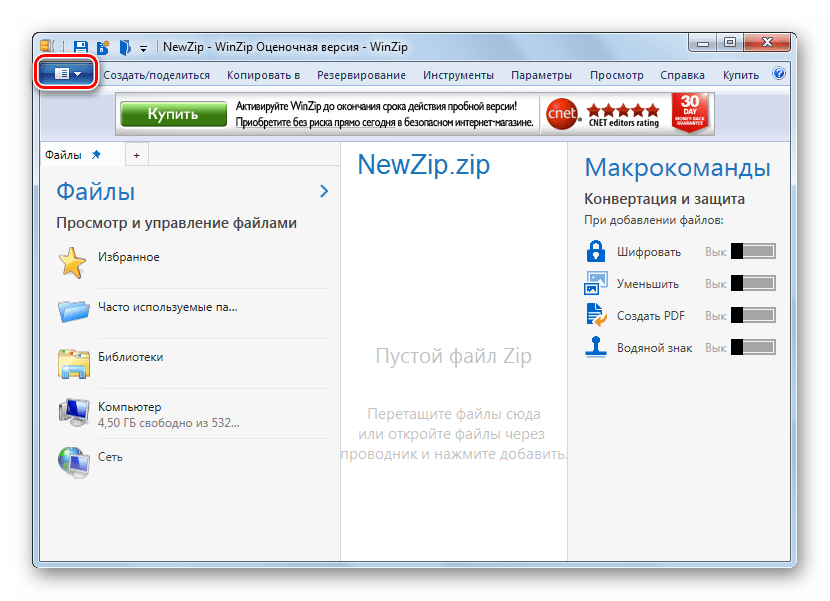Toggle the Уменьшить switch
Image resolution: width=830 pixels, height=601 pixels.
pos(753,283)
